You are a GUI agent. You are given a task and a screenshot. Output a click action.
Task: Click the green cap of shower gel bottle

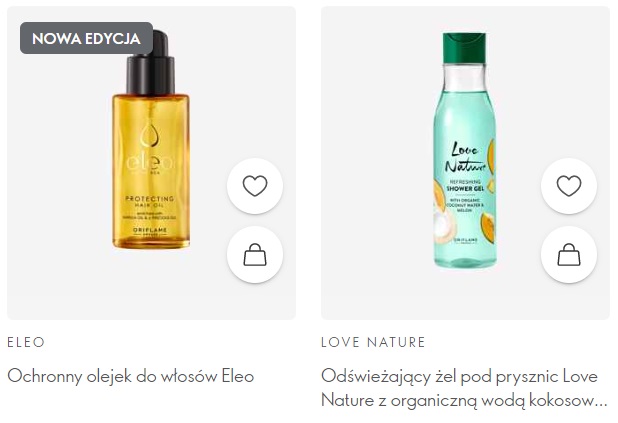point(464,48)
